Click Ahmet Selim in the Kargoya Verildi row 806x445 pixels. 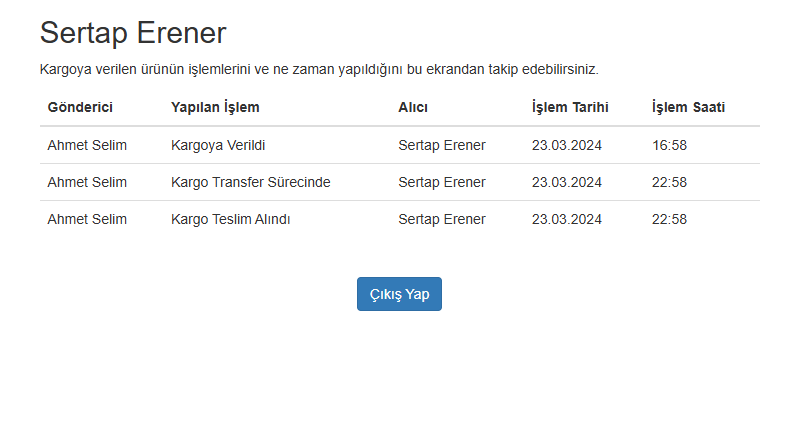click(87, 145)
